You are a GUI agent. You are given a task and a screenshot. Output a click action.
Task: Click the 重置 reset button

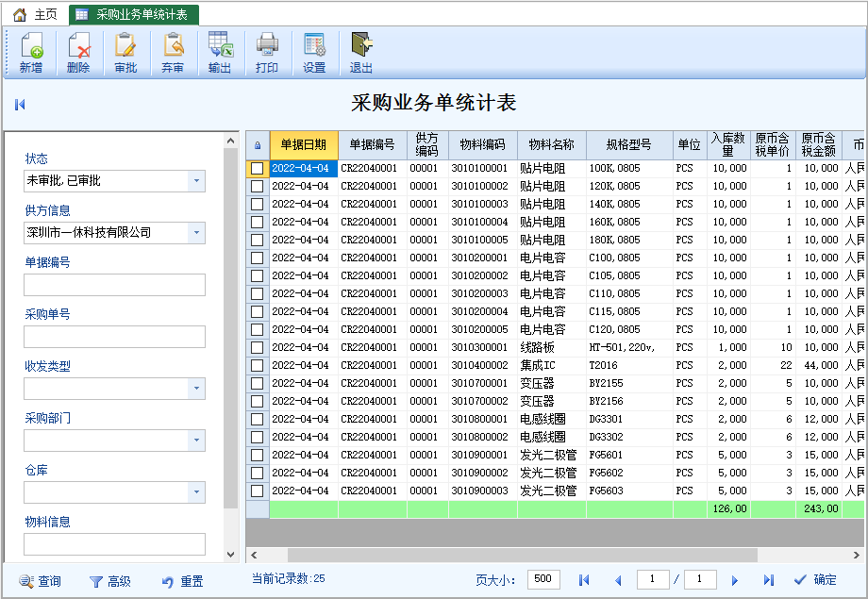tap(183, 581)
